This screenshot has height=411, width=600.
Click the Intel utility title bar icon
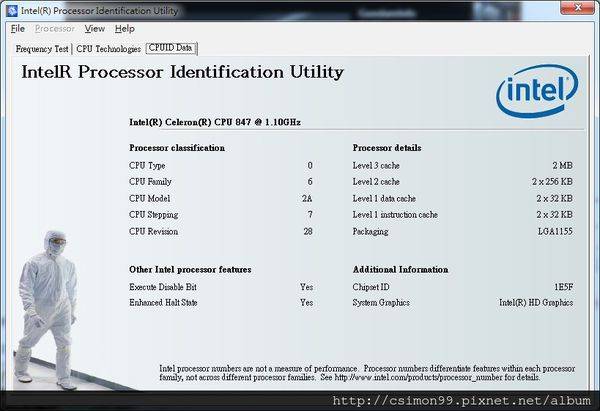[x=12, y=10]
